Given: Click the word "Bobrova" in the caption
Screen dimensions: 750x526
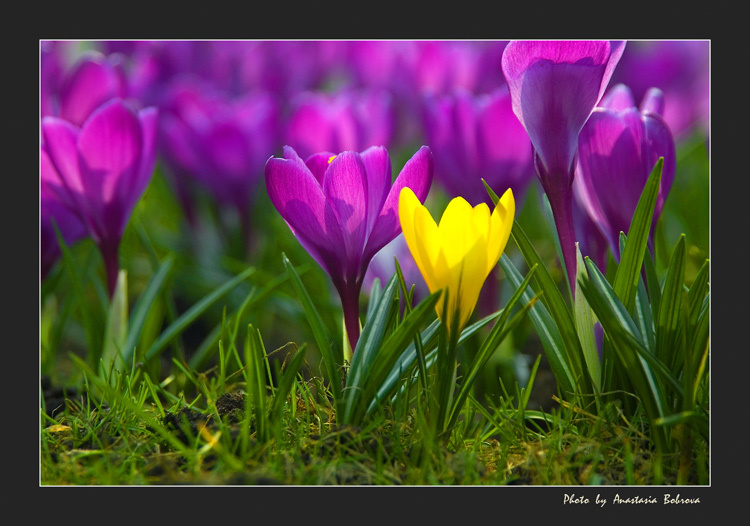Looking at the screenshot, I should [682, 500].
